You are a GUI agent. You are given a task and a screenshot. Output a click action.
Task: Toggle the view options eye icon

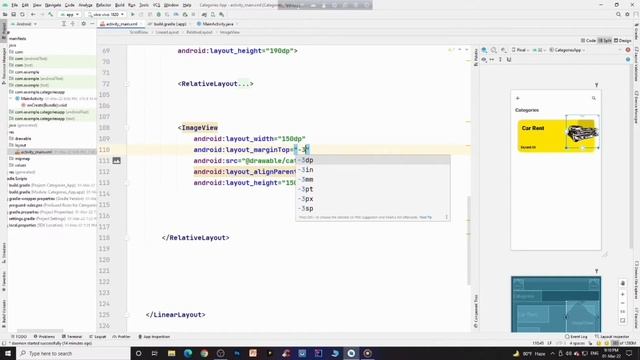484,60
